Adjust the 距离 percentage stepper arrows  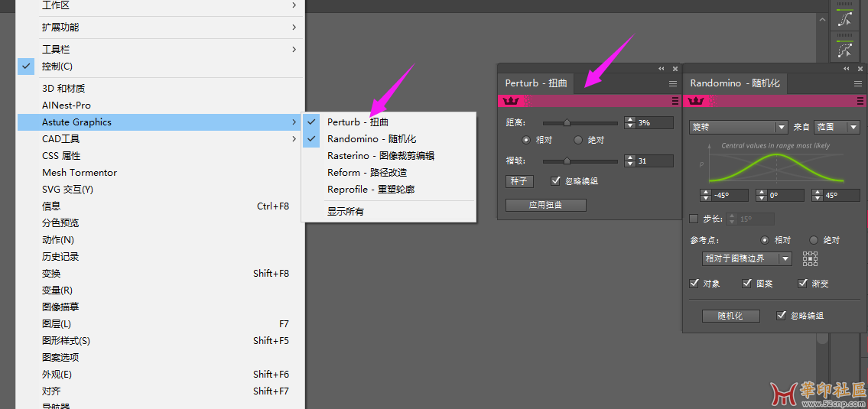click(630, 123)
